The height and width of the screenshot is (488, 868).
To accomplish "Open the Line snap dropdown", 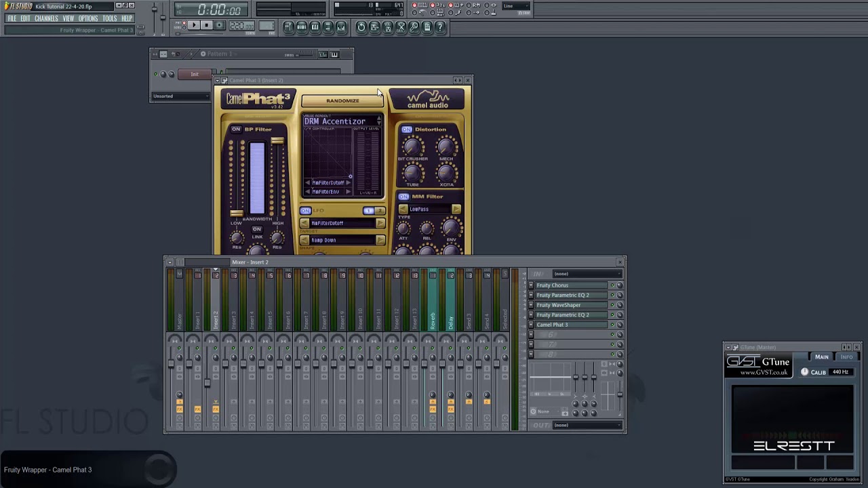I will (x=516, y=6).
